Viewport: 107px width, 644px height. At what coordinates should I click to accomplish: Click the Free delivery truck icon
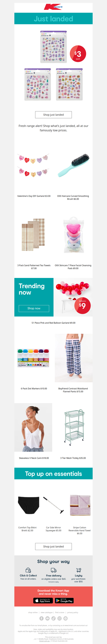(x=53, y=570)
